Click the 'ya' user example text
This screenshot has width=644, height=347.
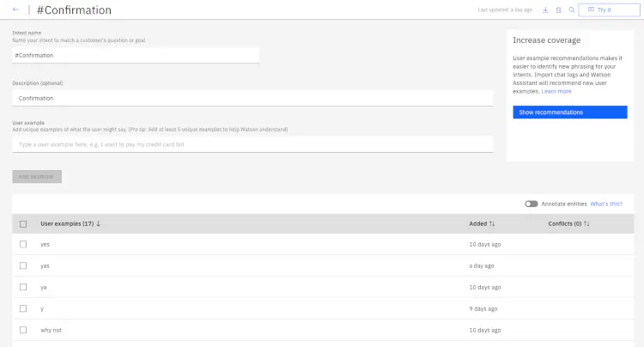pyautogui.click(x=44, y=287)
